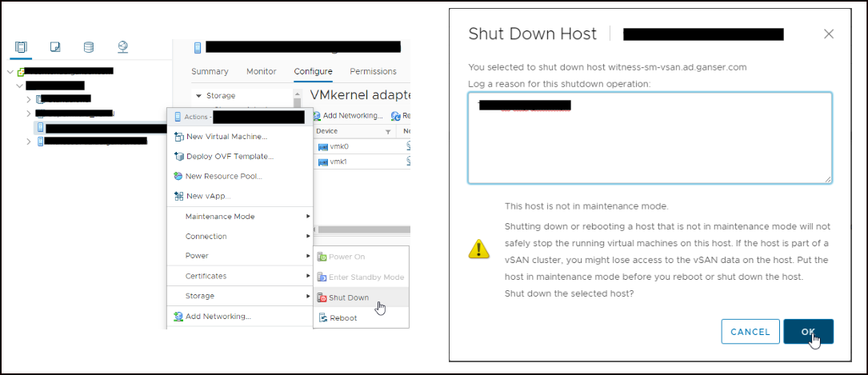Open the VMs and Templates inventory view
Viewport: 868px width, 375px height.
[x=55, y=47]
